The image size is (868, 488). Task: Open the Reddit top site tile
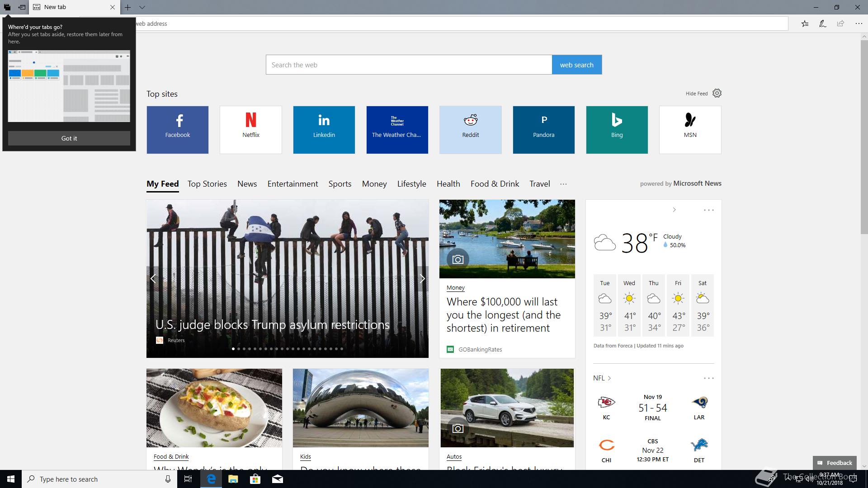(x=471, y=130)
